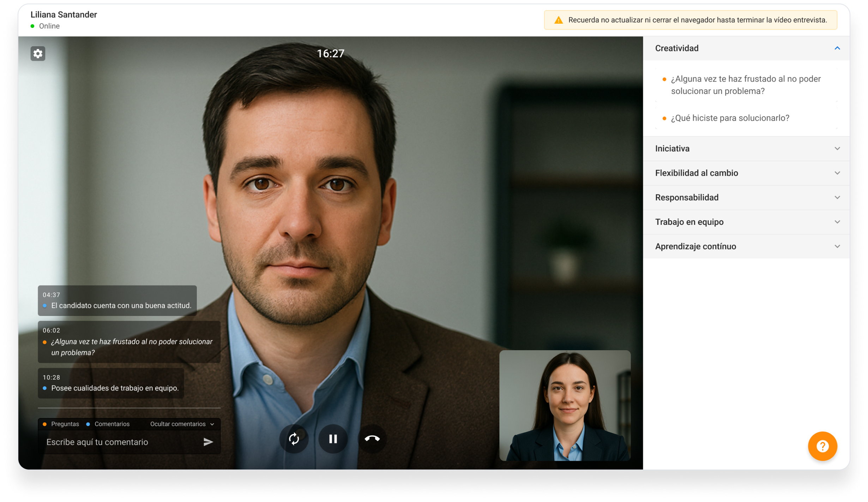868x502 pixels.
Task: Click the warning triangle icon
Action: point(559,20)
